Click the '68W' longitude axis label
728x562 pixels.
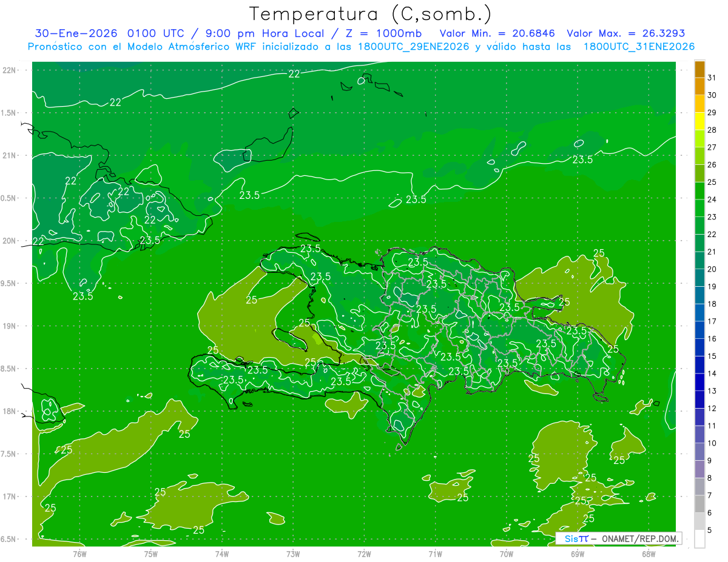coord(649,554)
